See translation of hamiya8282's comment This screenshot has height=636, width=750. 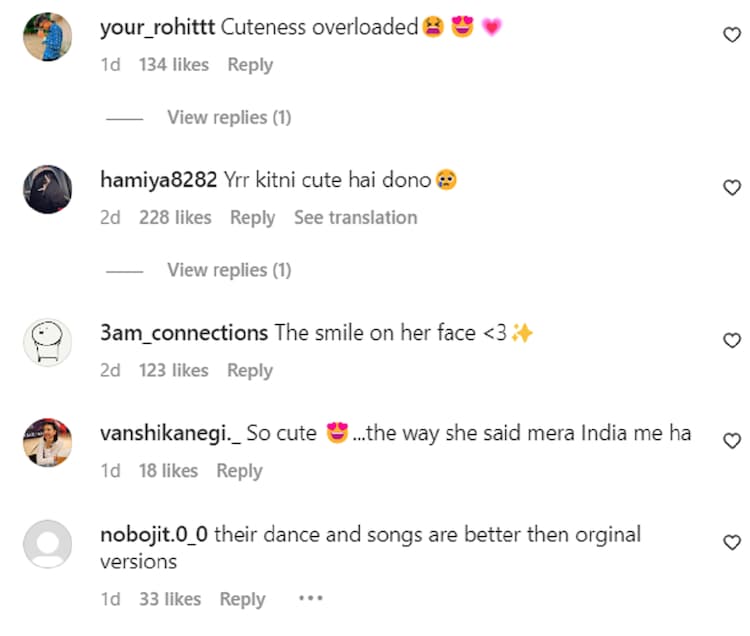point(355,217)
